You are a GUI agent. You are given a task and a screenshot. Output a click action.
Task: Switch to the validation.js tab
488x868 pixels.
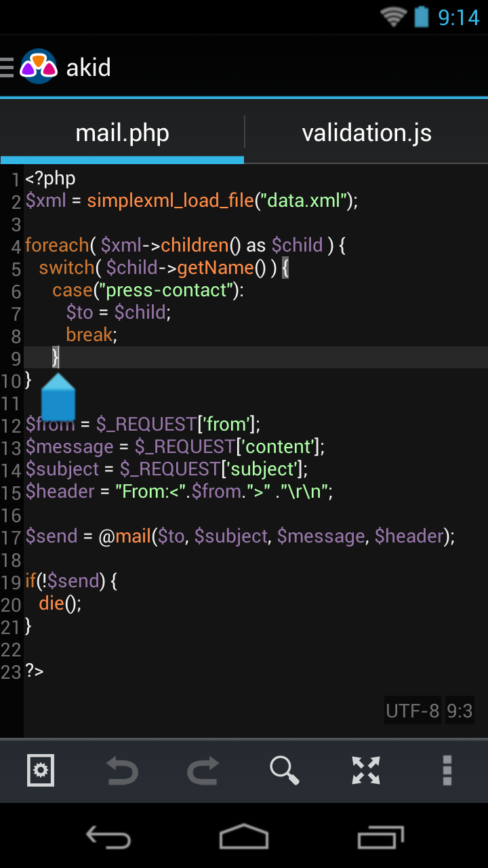pyautogui.click(x=367, y=132)
